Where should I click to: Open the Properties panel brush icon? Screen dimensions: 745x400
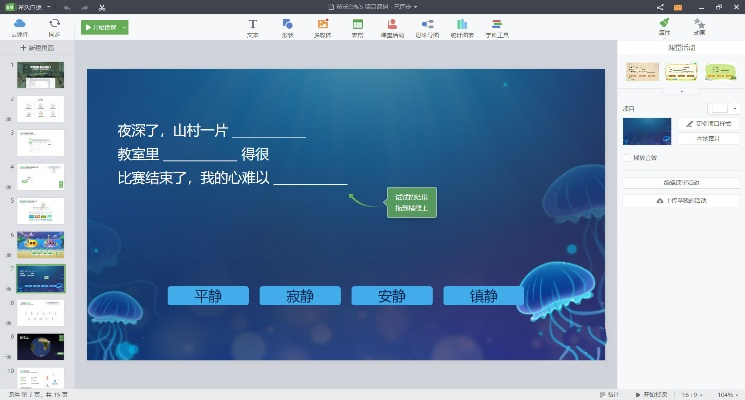[664, 26]
